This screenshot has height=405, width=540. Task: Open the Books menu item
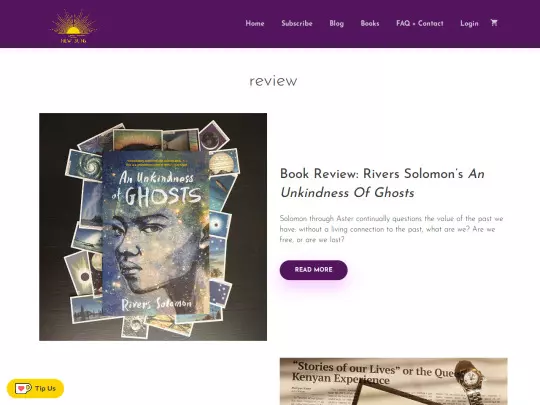(x=370, y=23)
